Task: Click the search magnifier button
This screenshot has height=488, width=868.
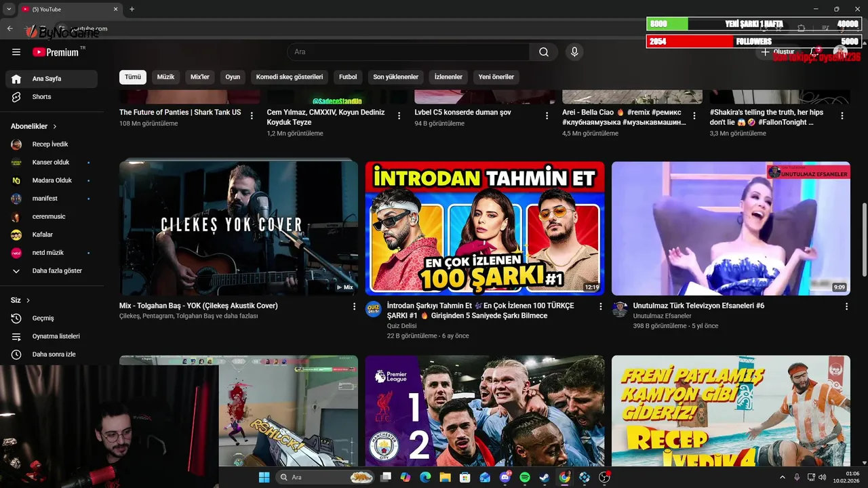Action: pos(544,52)
